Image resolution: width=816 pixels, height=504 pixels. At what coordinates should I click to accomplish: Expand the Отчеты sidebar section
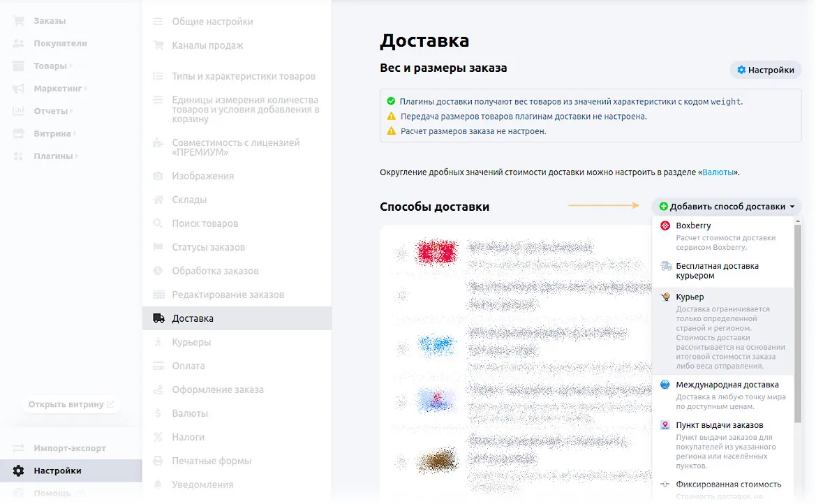[51, 111]
